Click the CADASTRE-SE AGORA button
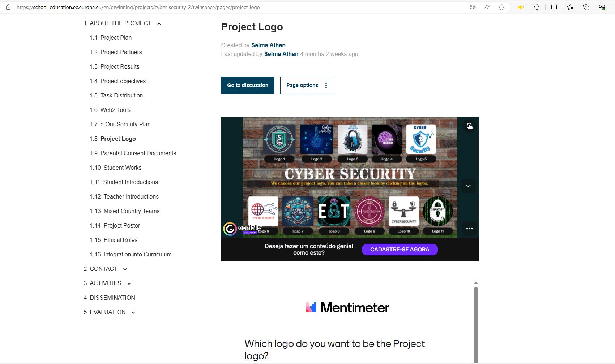The image size is (615, 364). click(400, 250)
